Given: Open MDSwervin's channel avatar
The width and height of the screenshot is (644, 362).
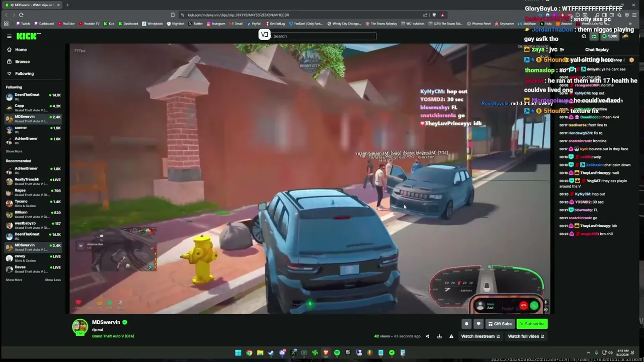Looking at the screenshot, I should coord(80,327).
